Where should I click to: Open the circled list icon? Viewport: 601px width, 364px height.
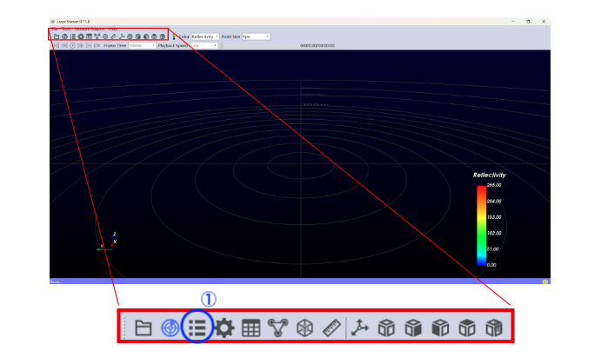click(198, 328)
